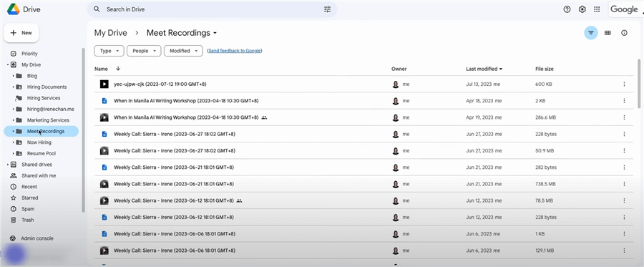The width and height of the screenshot is (644, 267).
Task: Open advanced search options icon
Action: 327,9
